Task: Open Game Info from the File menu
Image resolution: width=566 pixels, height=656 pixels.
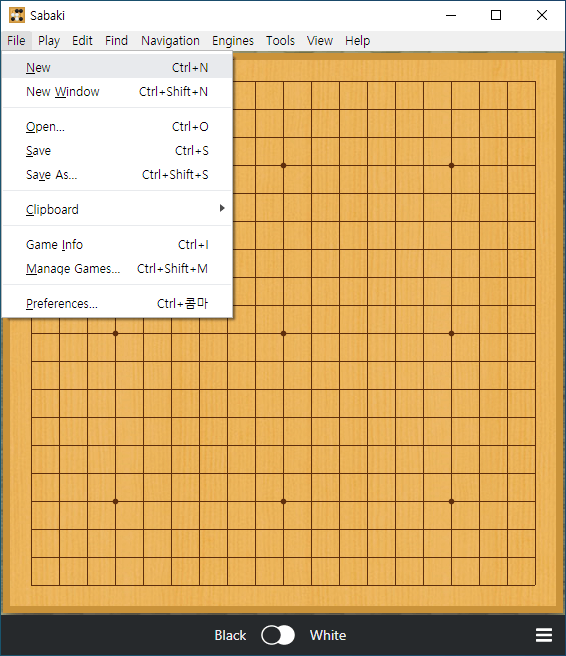Action: [117, 244]
